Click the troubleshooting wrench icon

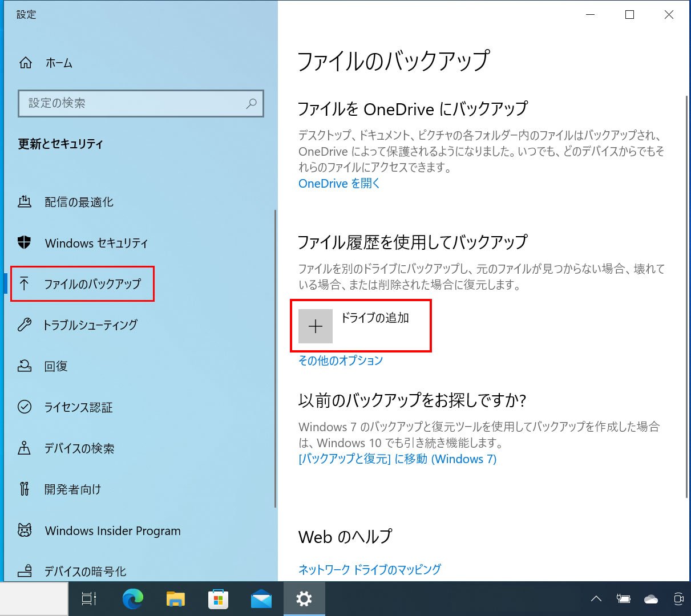pos(25,325)
